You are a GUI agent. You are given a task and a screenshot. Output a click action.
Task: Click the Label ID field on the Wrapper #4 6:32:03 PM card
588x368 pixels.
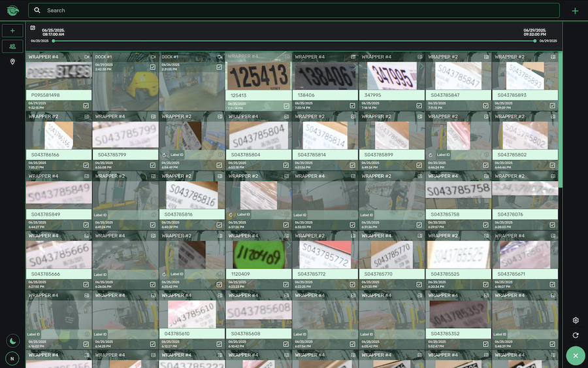click(325, 215)
